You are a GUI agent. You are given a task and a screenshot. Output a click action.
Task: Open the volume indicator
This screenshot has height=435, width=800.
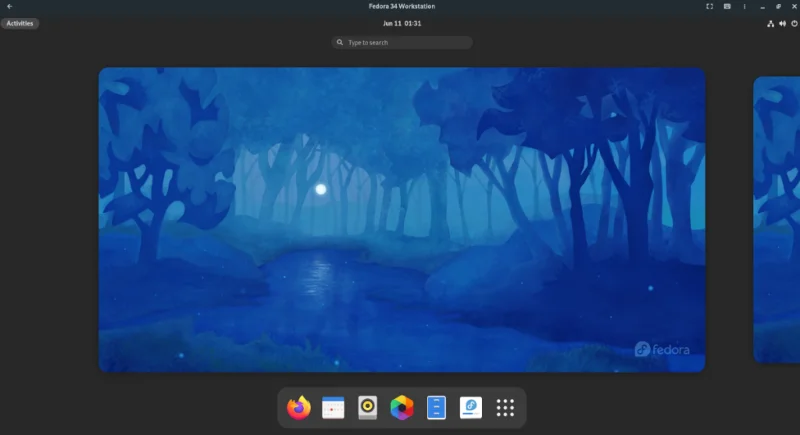pyautogui.click(x=782, y=23)
